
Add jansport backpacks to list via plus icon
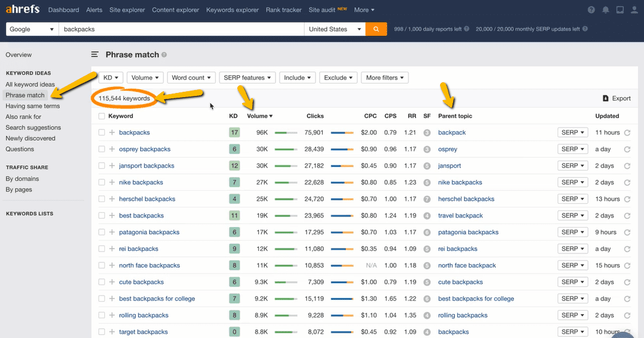[x=112, y=166]
